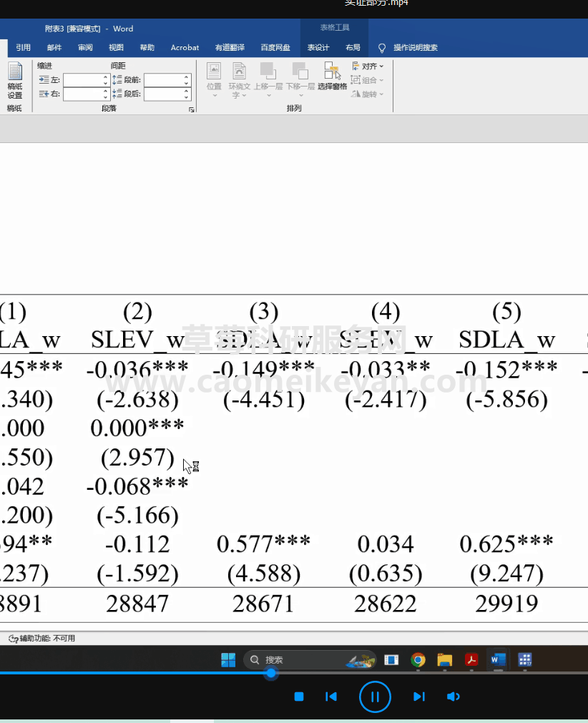Click the 段后 spacing spinner arrows
Image resolution: width=588 pixels, height=723 pixels.
tap(186, 94)
